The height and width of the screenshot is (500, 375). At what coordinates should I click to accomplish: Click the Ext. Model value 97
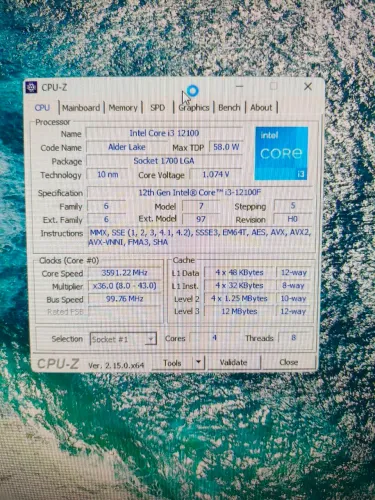pos(201,219)
